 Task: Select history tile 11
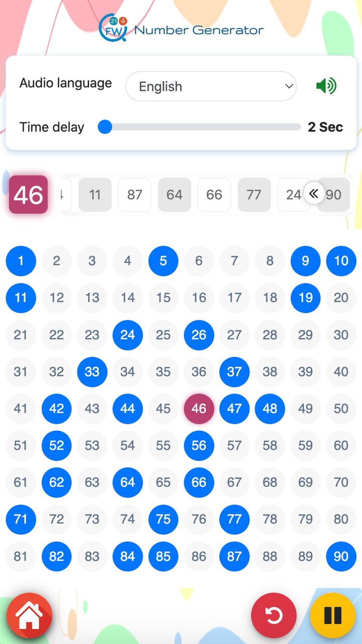95,195
